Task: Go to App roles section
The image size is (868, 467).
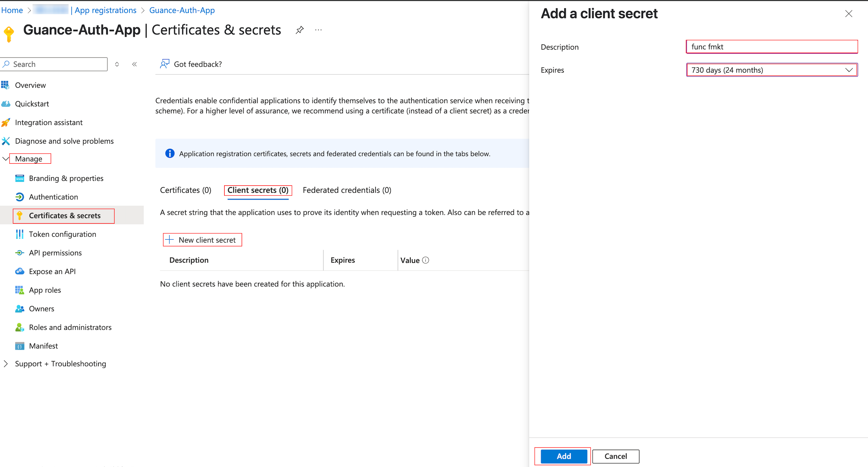Action: click(45, 290)
